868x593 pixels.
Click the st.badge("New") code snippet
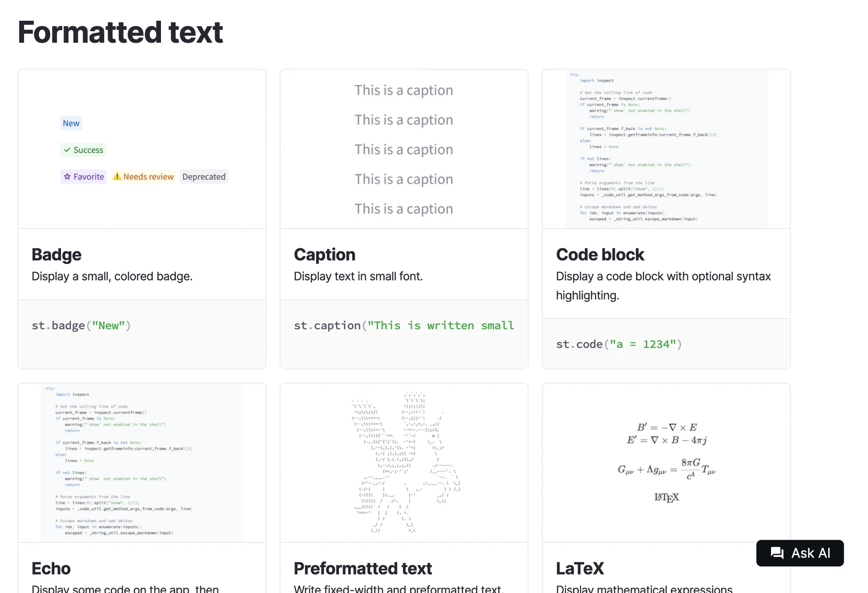(81, 325)
